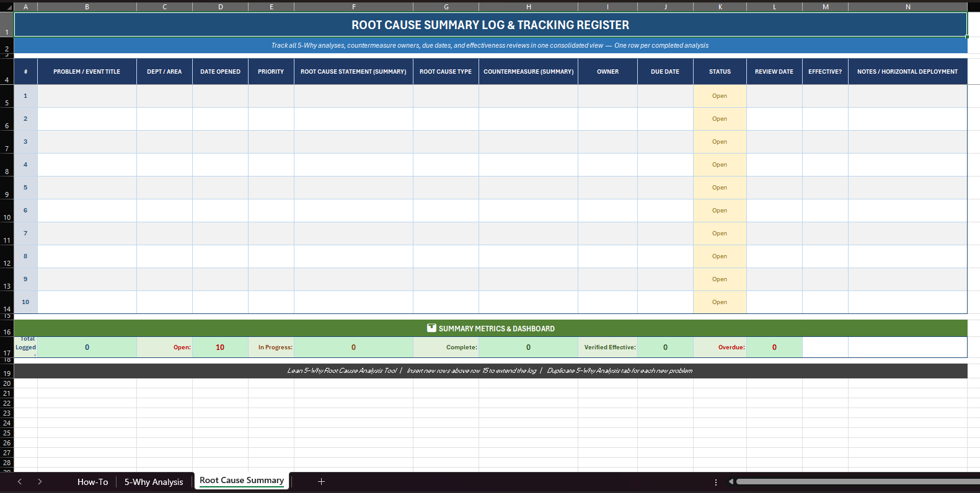Select column F header
Image resolution: width=980 pixels, height=493 pixels.
(x=353, y=7)
